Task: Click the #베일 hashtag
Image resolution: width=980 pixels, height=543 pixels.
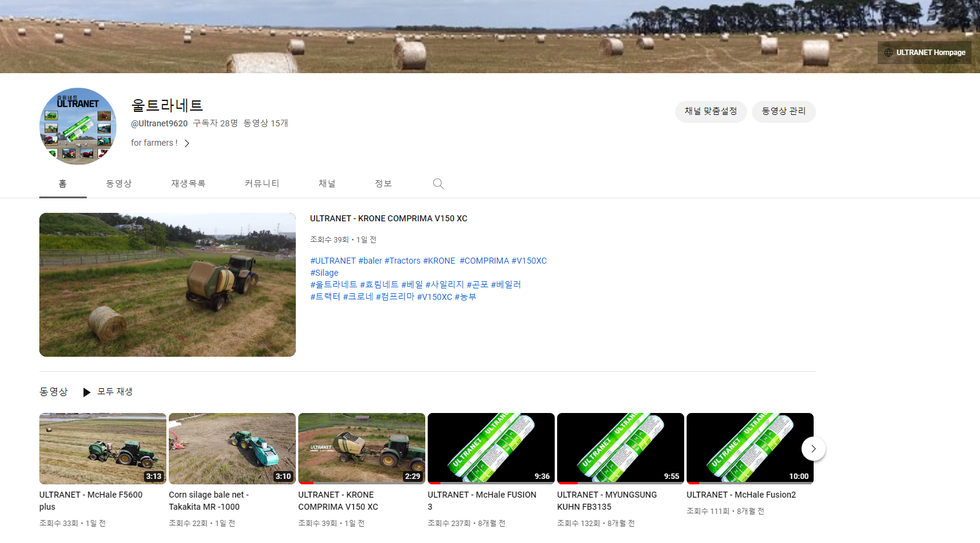Action: coord(412,284)
